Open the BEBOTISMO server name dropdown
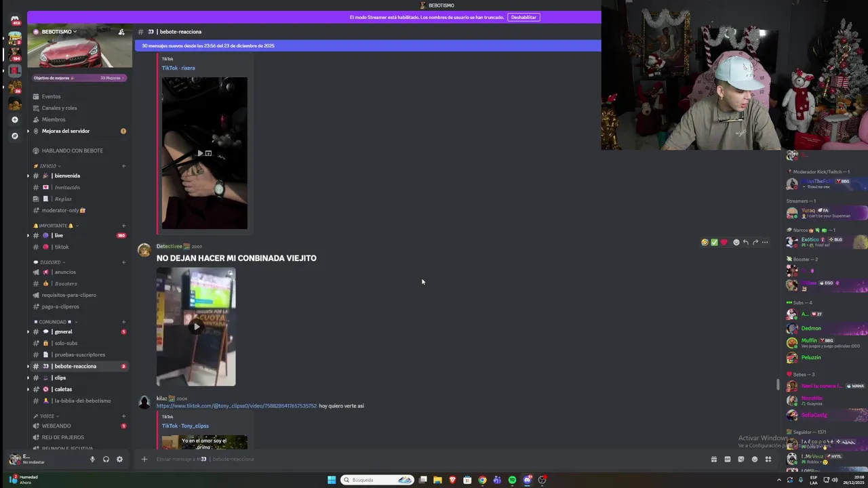 [60, 32]
